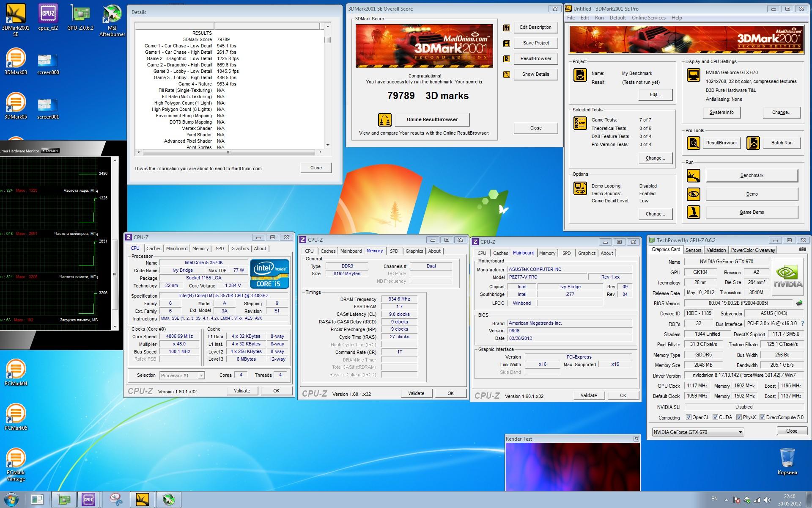The height and width of the screenshot is (508, 812).
Task: Click the Detach button in Afterburner Hardware Monitor
Action: point(50,151)
